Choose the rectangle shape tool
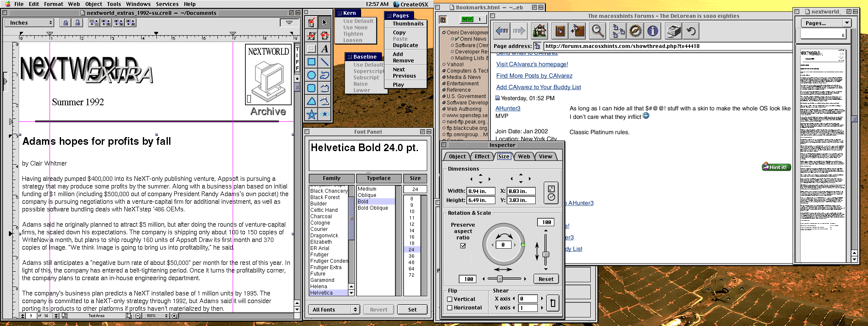Image resolution: width=868 pixels, height=326 pixels. [312, 62]
